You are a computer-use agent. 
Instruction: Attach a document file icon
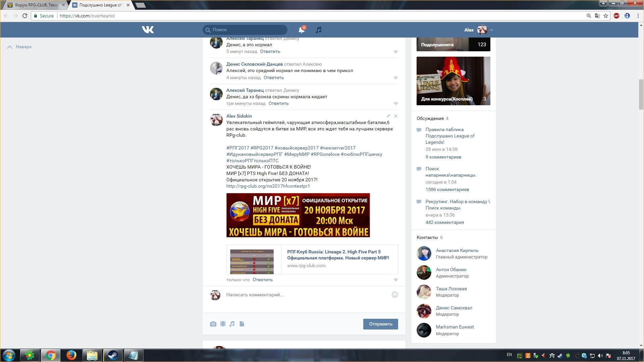242,324
